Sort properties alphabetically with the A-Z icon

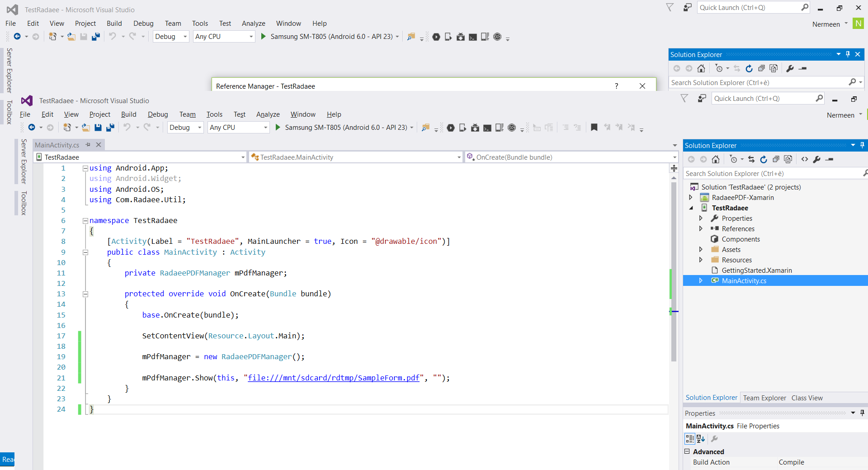[701, 439]
